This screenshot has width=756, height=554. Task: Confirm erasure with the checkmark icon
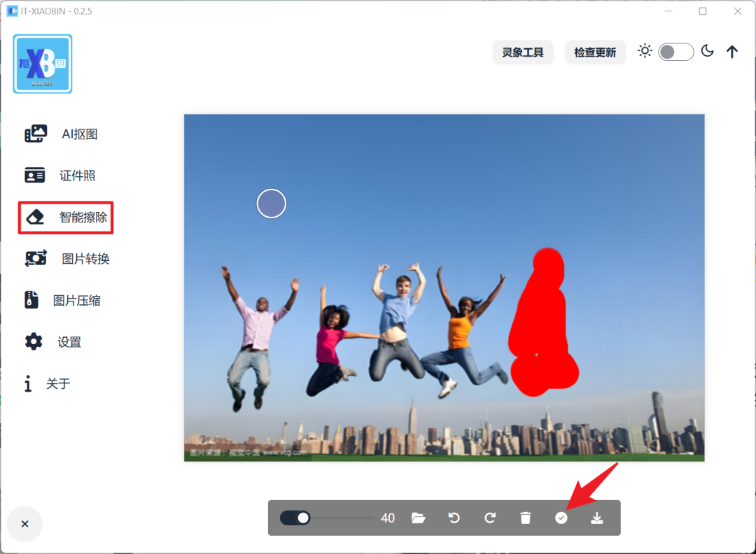[561, 518]
